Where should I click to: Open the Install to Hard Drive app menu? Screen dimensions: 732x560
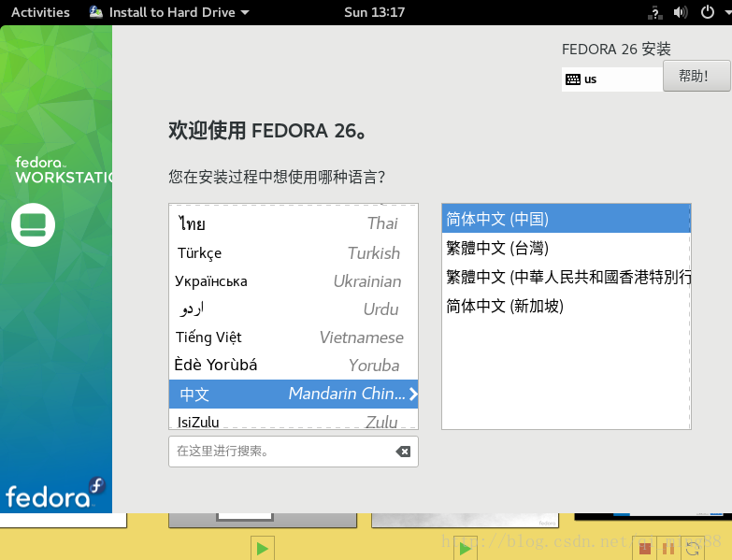tap(169, 12)
